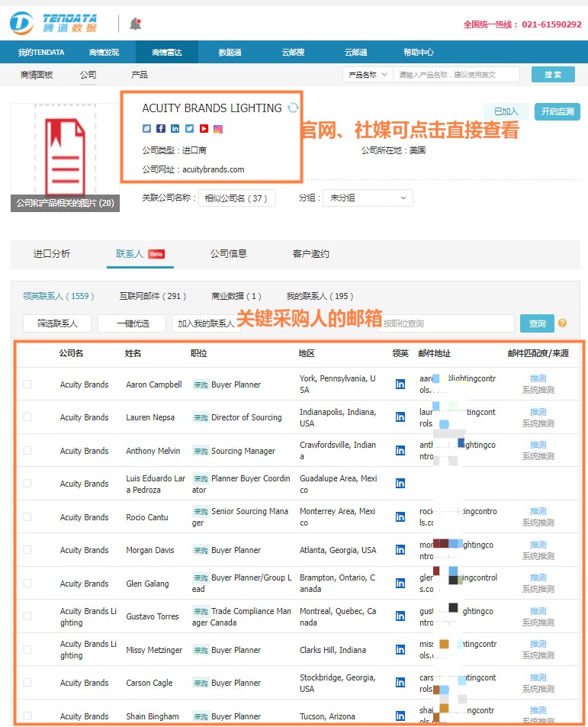588x727 pixels.
Task: Click the 已加入 button
Action: (506, 111)
